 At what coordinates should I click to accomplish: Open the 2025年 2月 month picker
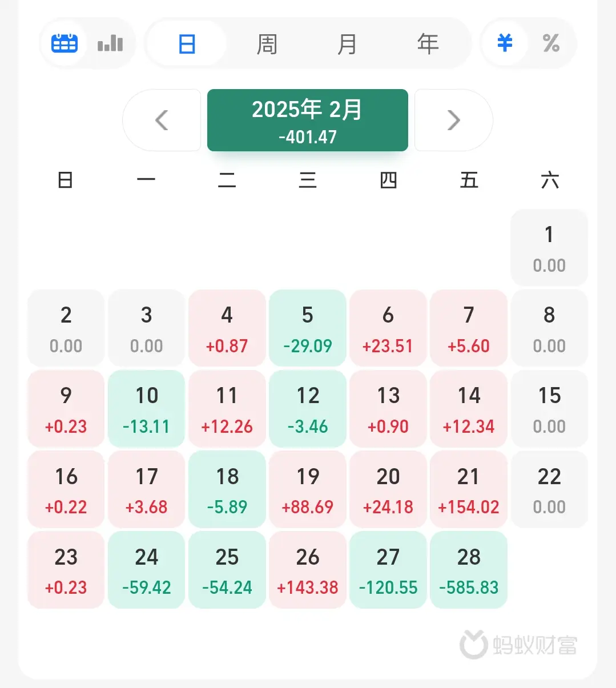(307, 120)
